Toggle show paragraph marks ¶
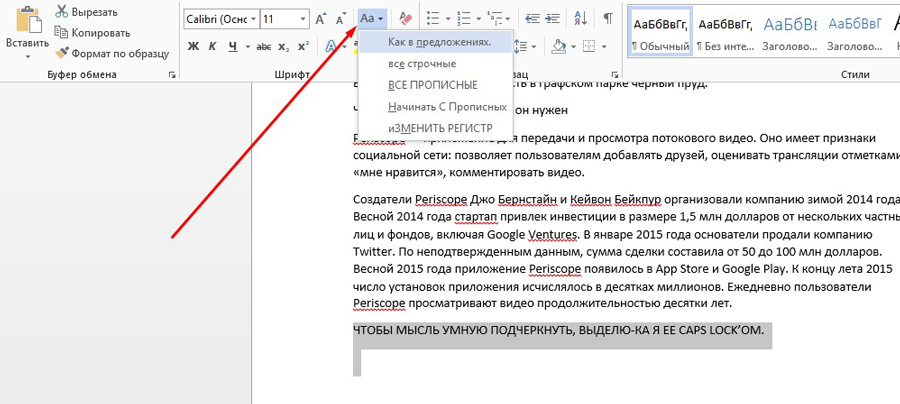 [607, 19]
